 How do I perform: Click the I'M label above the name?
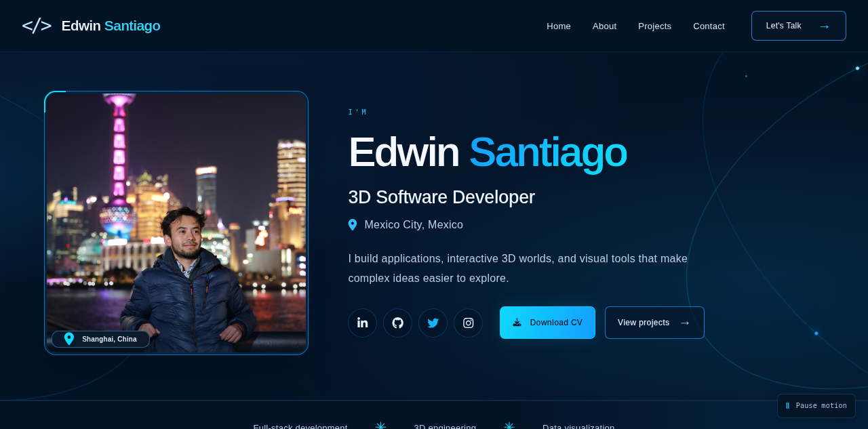[x=357, y=113]
